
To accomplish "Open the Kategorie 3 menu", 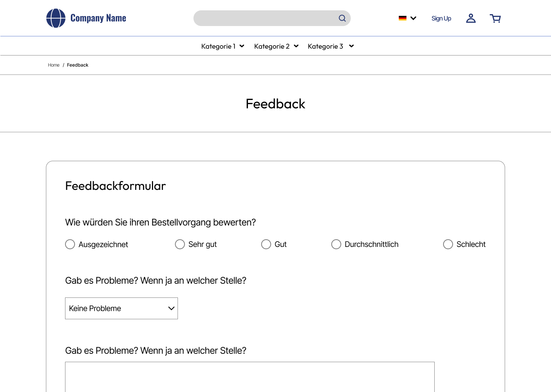I will pyautogui.click(x=330, y=46).
